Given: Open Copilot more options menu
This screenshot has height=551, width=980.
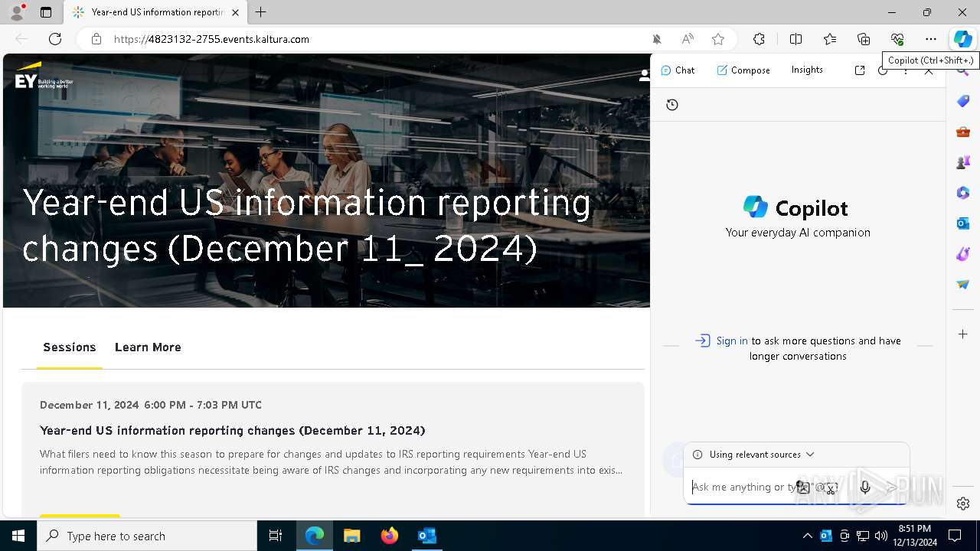Looking at the screenshot, I should [x=906, y=71].
